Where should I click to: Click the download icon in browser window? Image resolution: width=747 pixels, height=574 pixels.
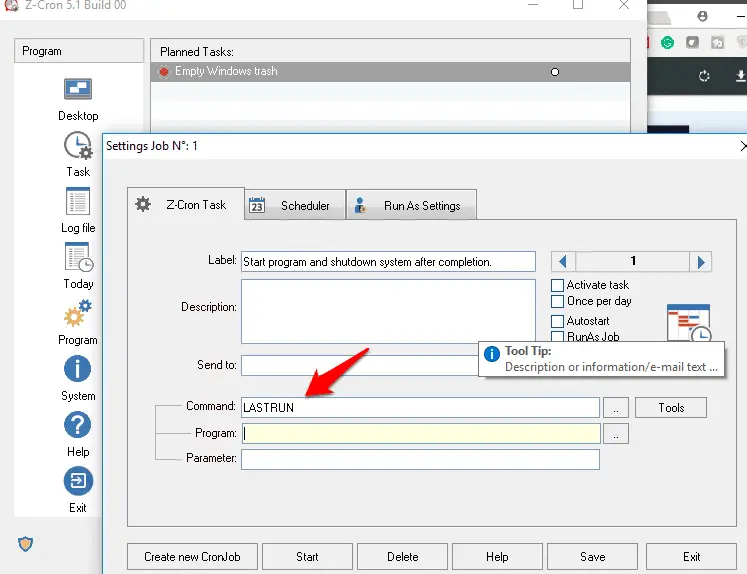740,76
